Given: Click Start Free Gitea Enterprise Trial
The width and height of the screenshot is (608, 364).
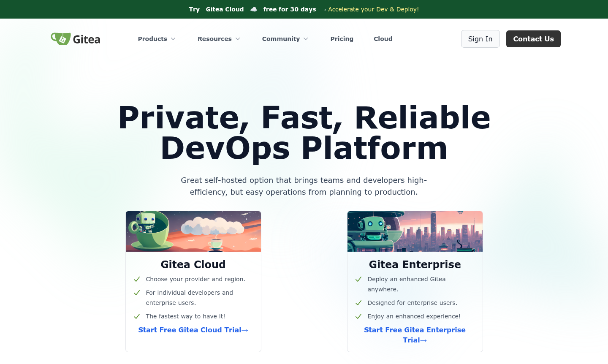Looking at the screenshot, I should [x=415, y=335].
